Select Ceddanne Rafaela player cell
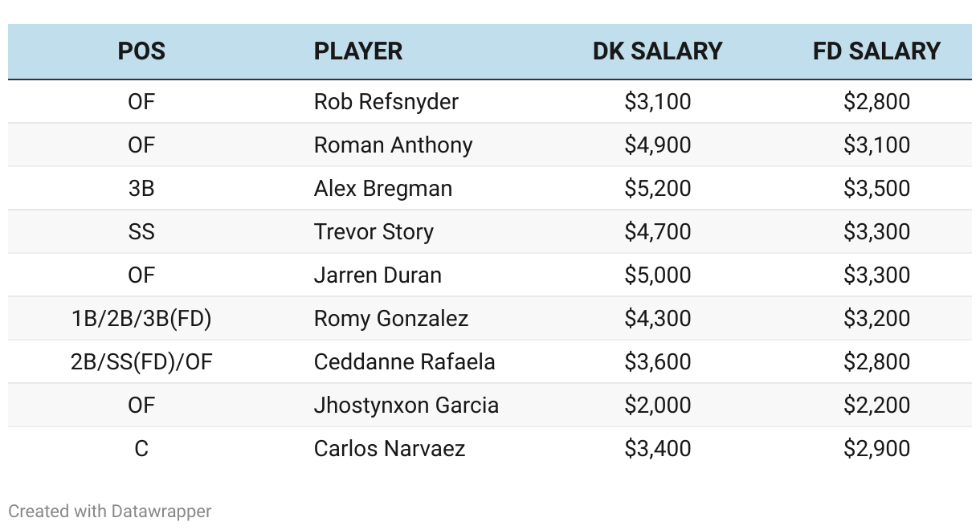 (x=405, y=362)
